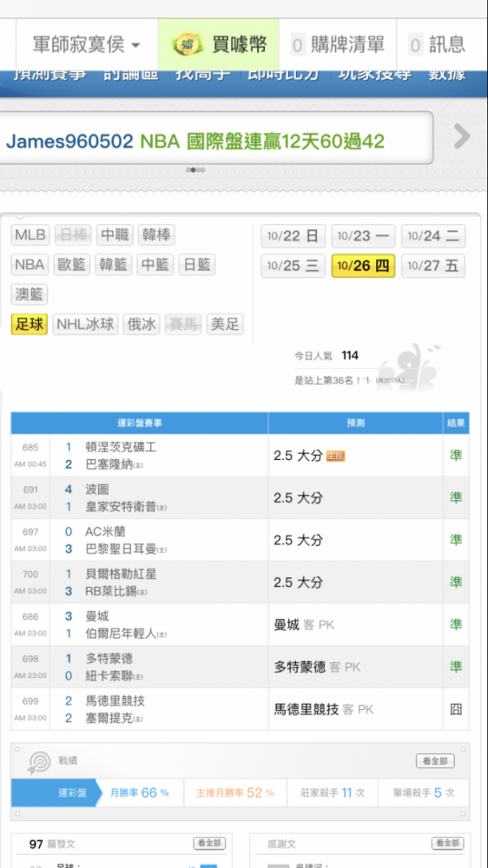Choose date 10/22 日
Viewport: 488px width, 868px height.
click(293, 236)
